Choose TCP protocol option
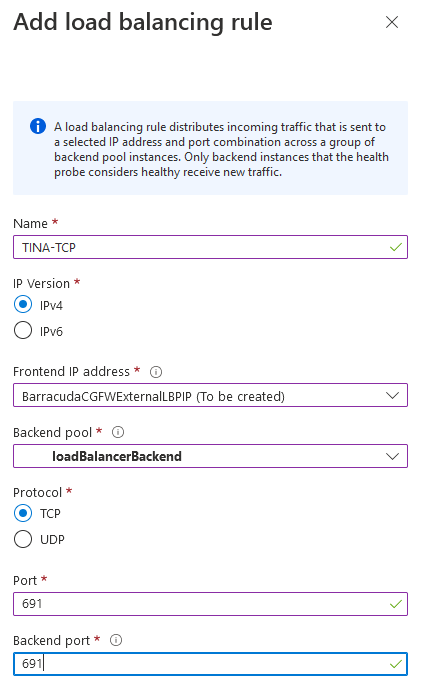The width and height of the screenshot is (421, 688). point(23,513)
